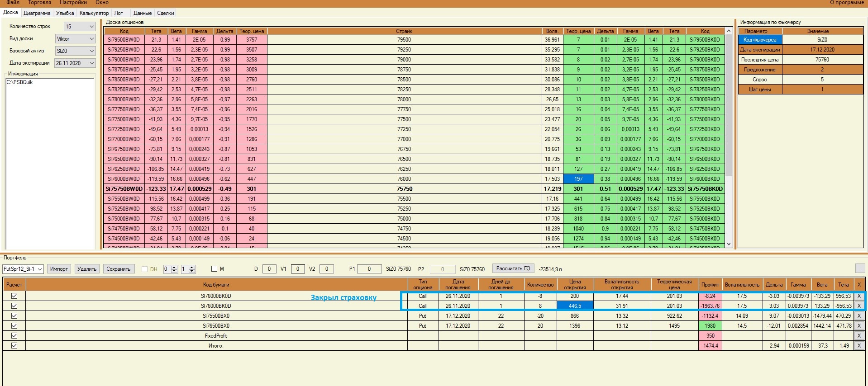Click the options board scrollbar down arrow
This screenshot has width=868, height=386.
[729, 244]
